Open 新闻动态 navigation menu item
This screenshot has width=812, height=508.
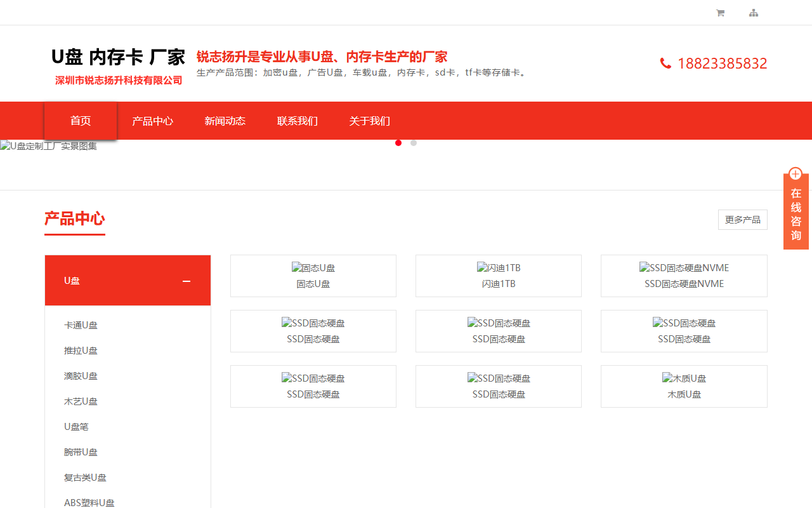225,121
